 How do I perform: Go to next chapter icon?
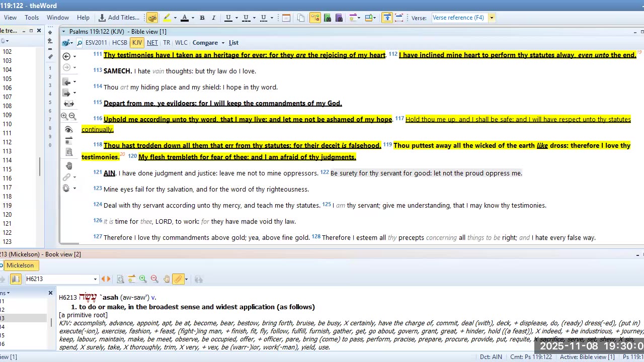66,93
